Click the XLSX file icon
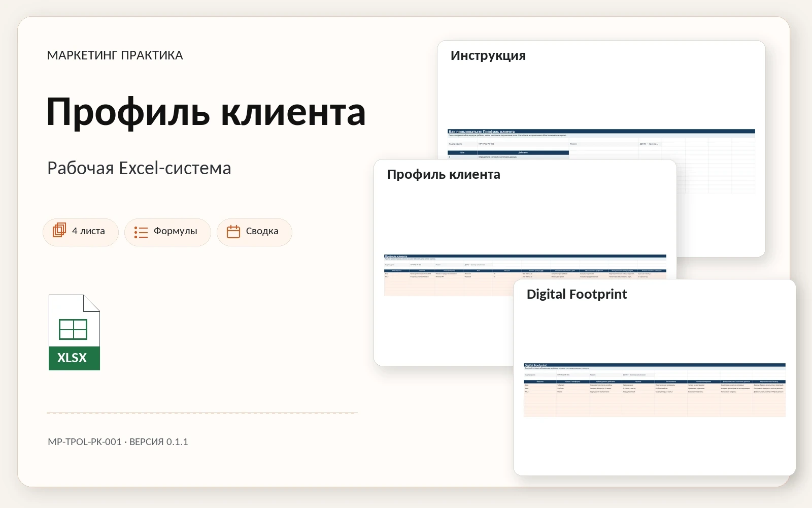This screenshot has width=812, height=508. (74, 332)
